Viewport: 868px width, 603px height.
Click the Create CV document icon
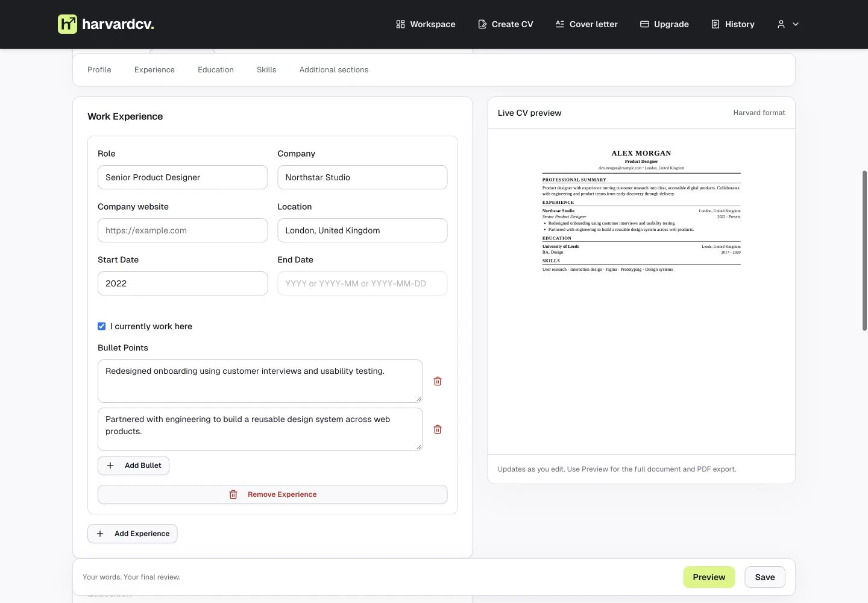click(x=482, y=24)
